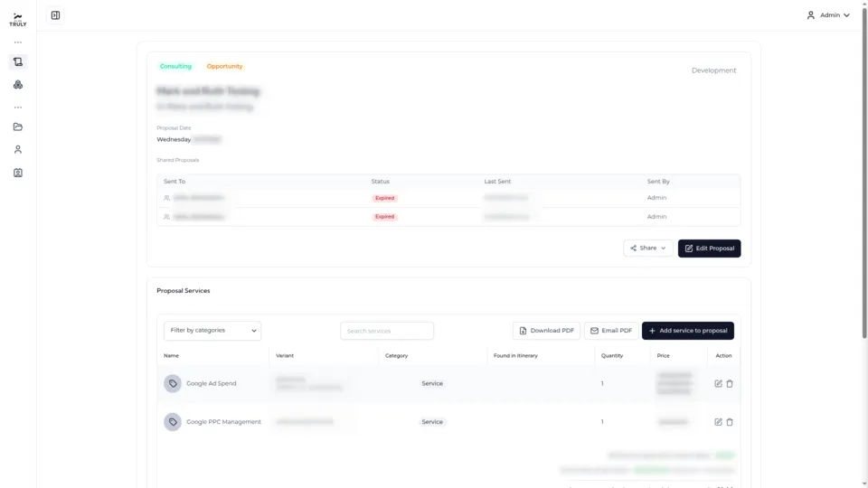Click the Status column header

[x=381, y=182]
